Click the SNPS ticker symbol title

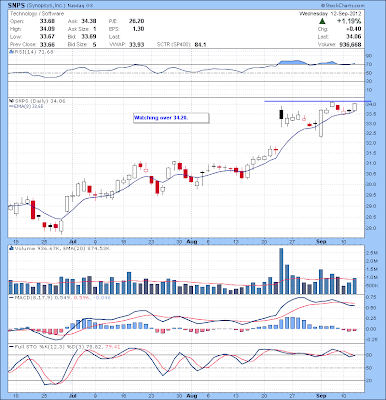[x=16, y=6]
